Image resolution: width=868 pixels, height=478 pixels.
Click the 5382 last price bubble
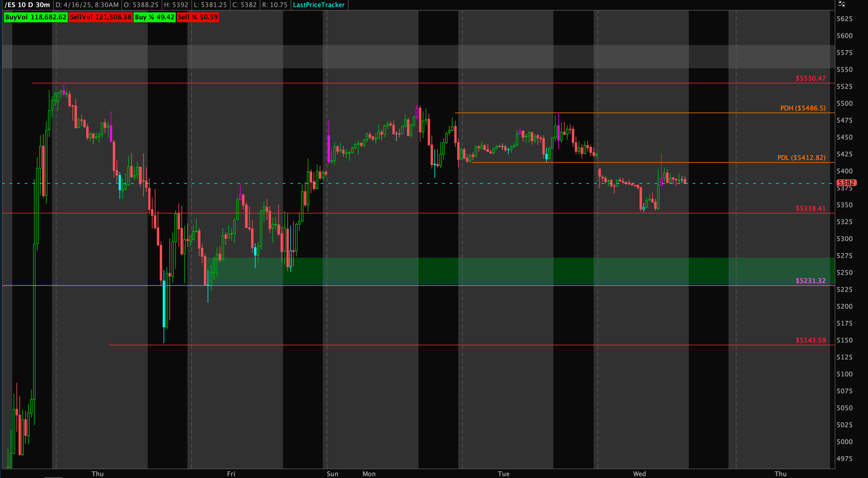pos(846,183)
